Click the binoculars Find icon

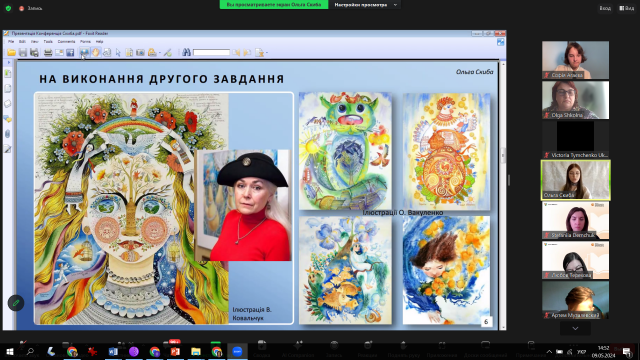[187, 52]
